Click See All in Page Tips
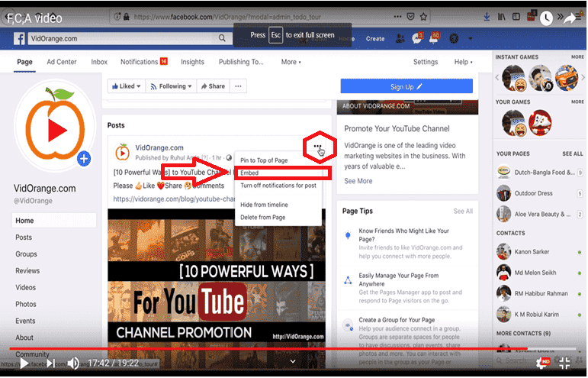This screenshot has height=378, width=588. pyautogui.click(x=463, y=212)
